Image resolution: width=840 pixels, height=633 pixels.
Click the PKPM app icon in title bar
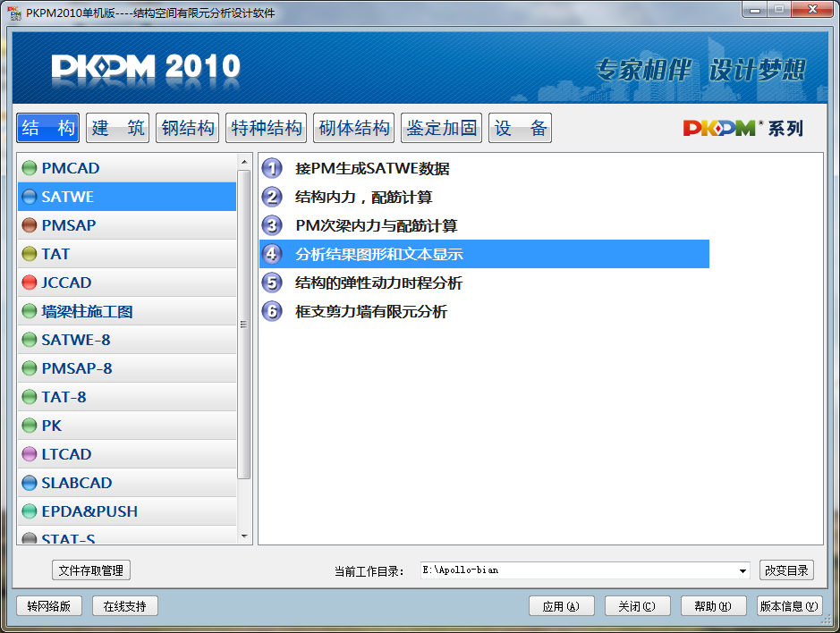14,13
